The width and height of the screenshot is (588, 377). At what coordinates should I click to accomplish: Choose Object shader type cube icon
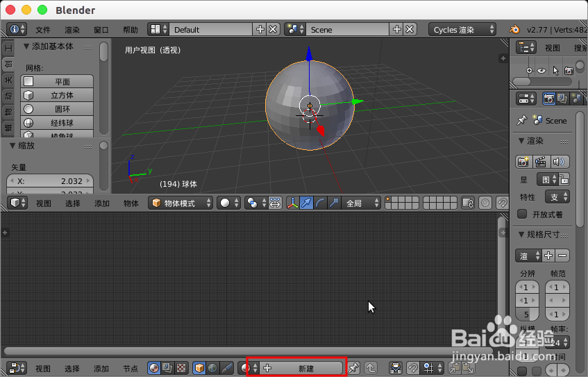[199, 369]
